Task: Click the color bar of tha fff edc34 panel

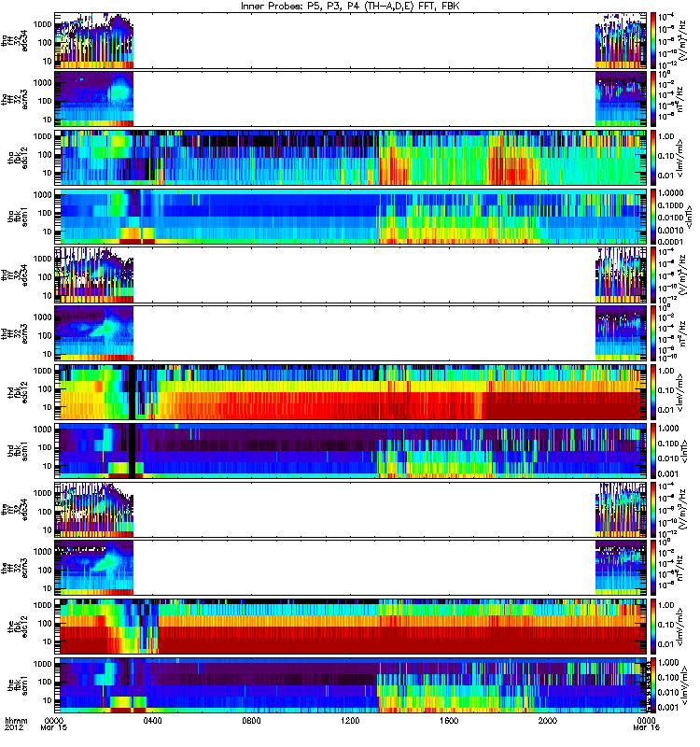Action: tap(653, 40)
